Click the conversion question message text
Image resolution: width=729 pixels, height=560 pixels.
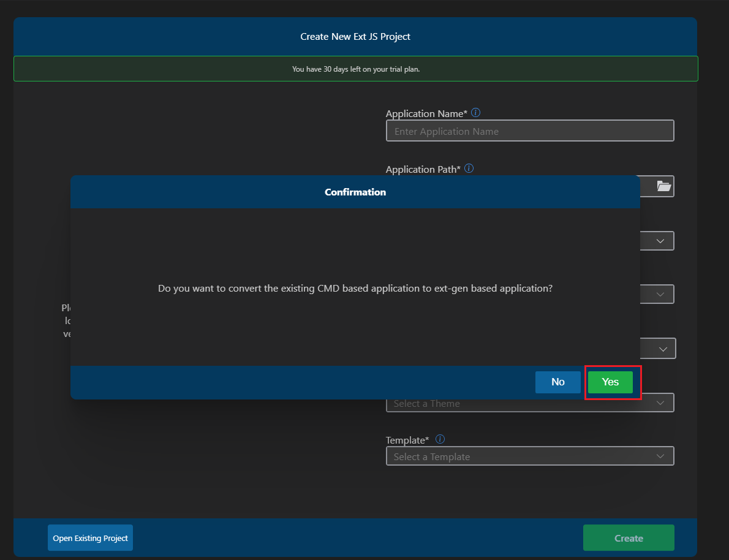355,288
